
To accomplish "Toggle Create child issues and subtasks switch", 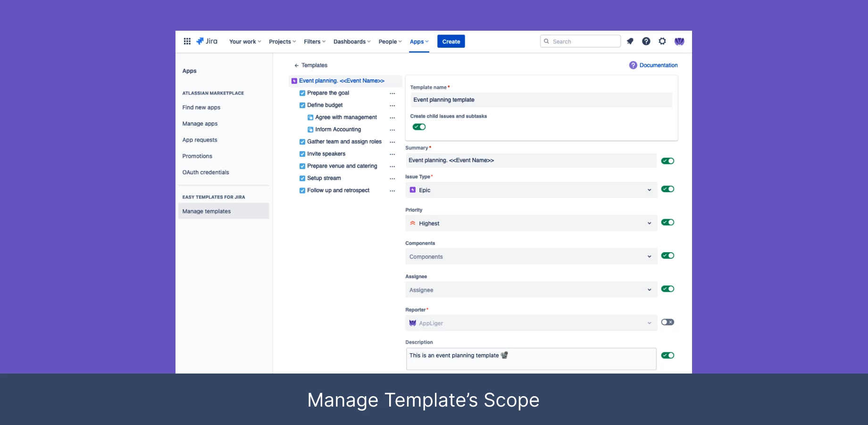I will point(419,127).
